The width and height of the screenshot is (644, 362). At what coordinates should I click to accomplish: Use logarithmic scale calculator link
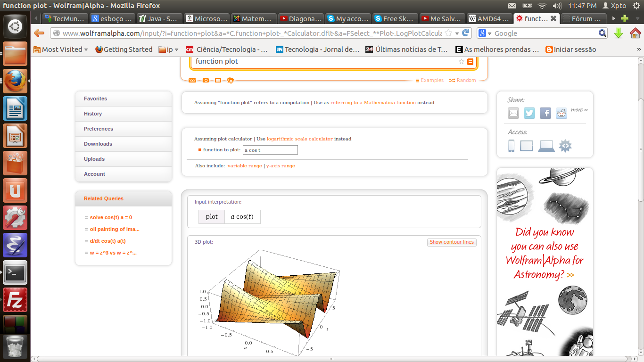pyautogui.click(x=300, y=139)
